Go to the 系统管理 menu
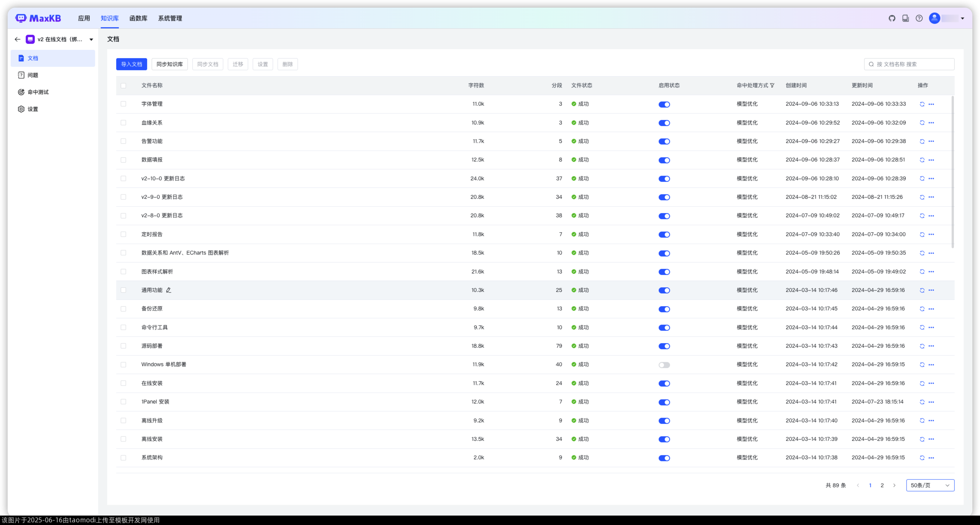980x525 pixels. [170, 18]
